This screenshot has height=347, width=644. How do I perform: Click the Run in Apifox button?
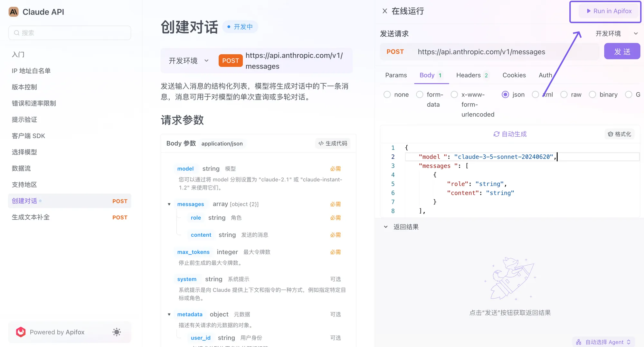point(609,11)
